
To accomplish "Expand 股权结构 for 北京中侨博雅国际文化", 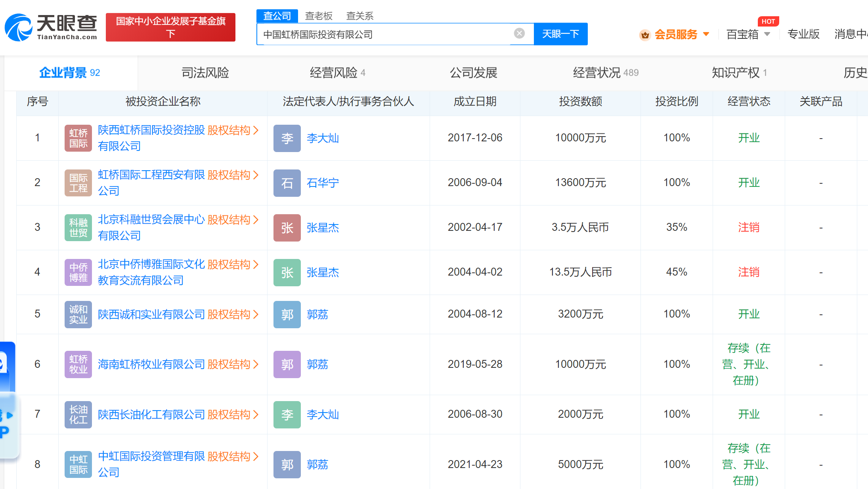I will 233,264.
